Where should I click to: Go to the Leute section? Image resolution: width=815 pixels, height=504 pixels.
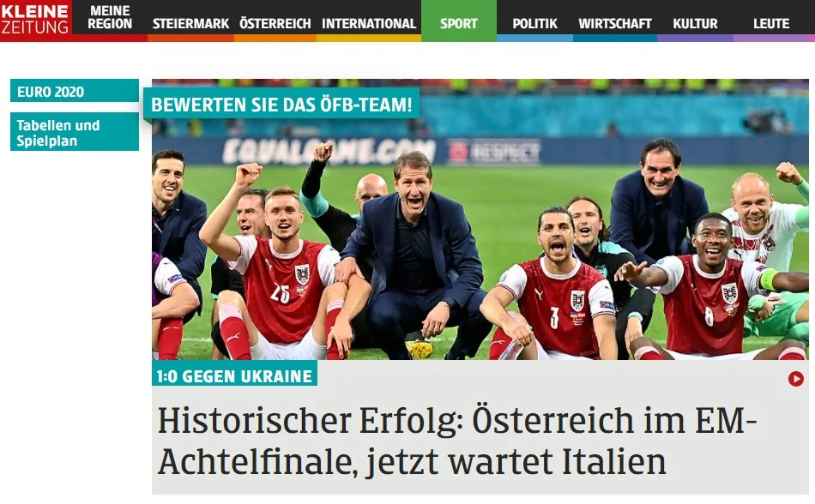tap(771, 24)
